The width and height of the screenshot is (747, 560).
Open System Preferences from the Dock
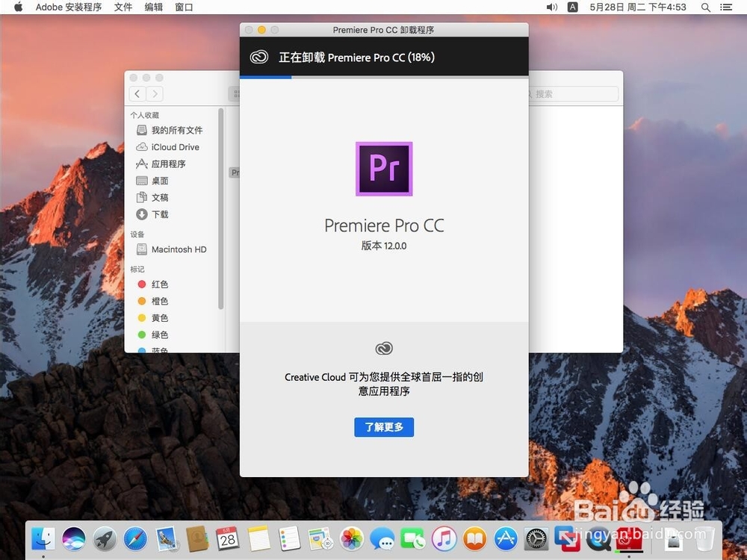click(536, 539)
